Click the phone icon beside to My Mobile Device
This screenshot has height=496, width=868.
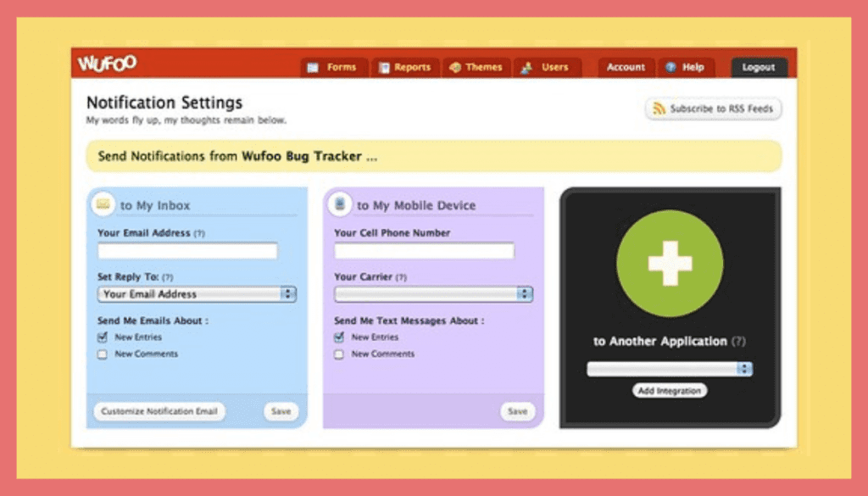tap(339, 204)
